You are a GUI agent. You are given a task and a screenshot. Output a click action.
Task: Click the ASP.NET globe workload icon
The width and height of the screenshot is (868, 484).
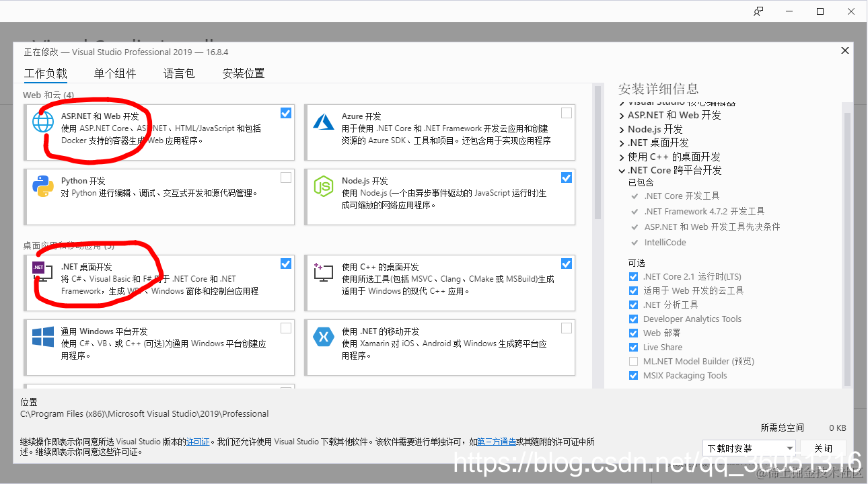click(43, 122)
